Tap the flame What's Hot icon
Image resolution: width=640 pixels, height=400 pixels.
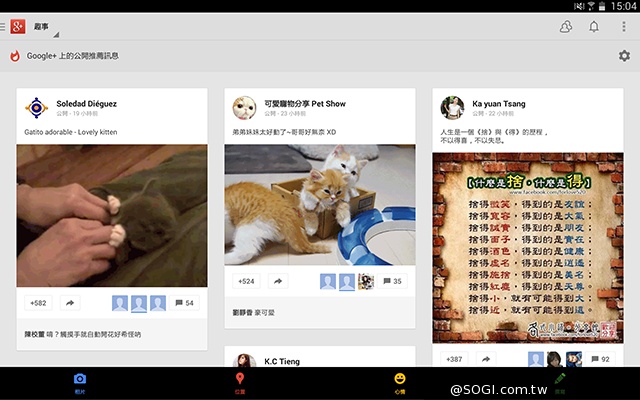point(15,56)
